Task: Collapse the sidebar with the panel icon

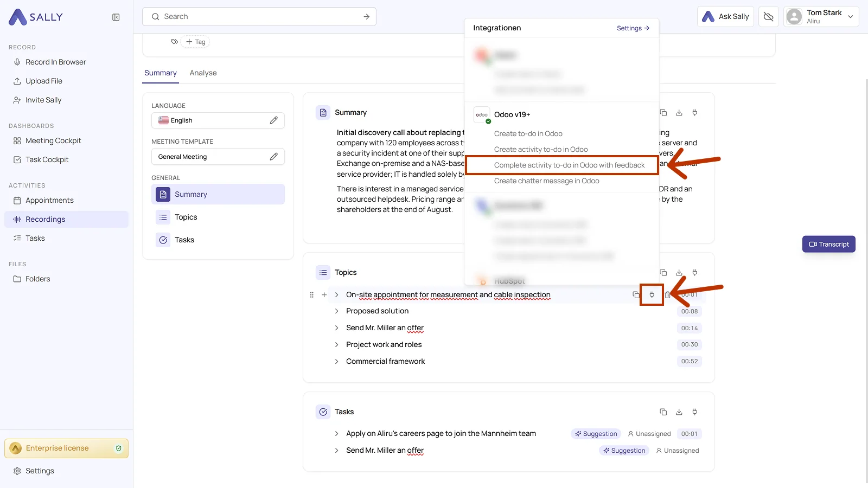Action: (x=116, y=17)
